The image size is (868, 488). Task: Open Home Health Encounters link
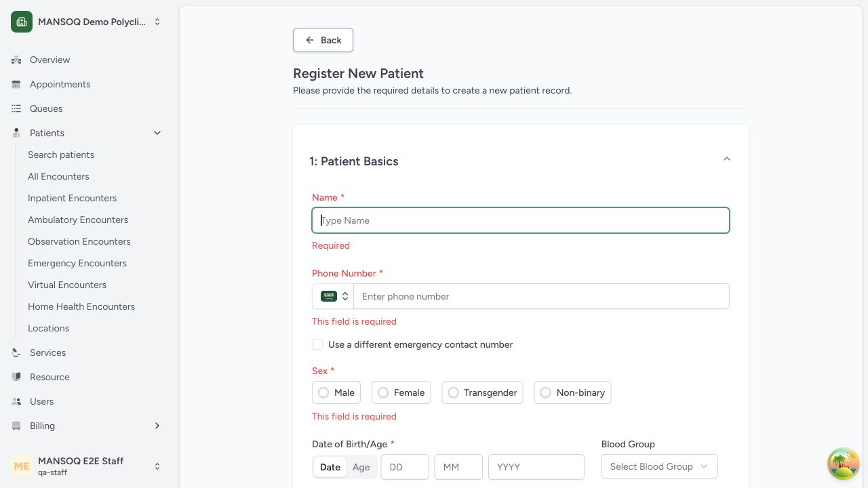pos(81,306)
